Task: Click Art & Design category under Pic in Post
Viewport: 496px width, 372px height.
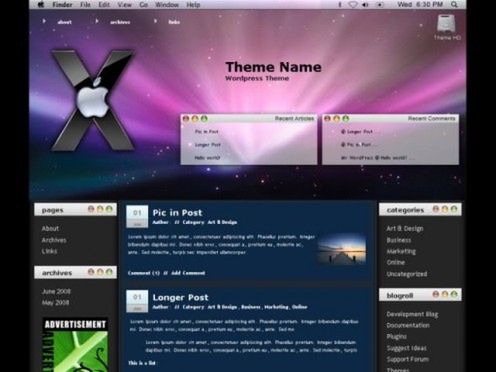Action: [x=222, y=222]
